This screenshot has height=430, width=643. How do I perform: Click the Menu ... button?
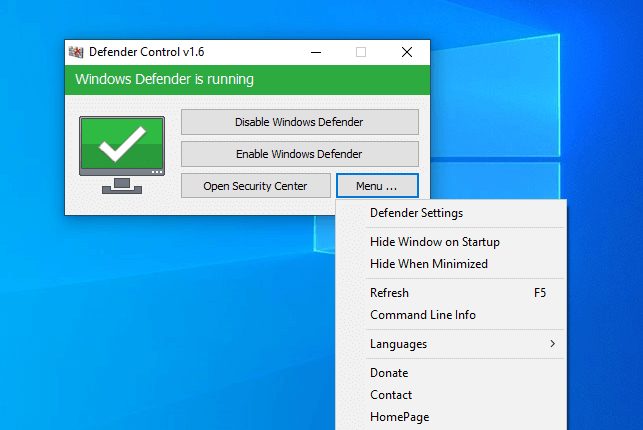click(x=377, y=186)
